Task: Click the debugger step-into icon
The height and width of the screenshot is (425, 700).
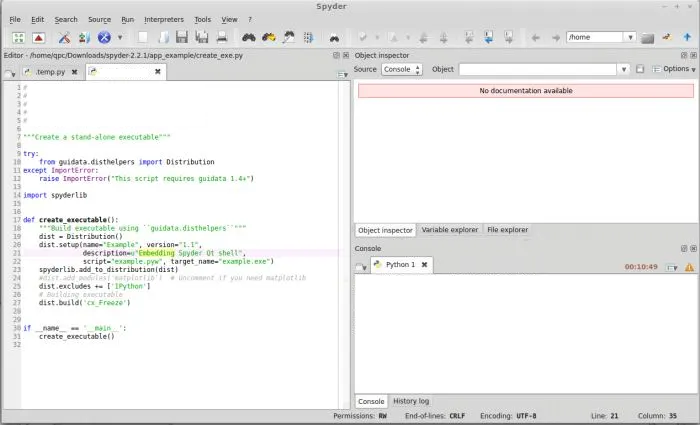Action: point(469,38)
